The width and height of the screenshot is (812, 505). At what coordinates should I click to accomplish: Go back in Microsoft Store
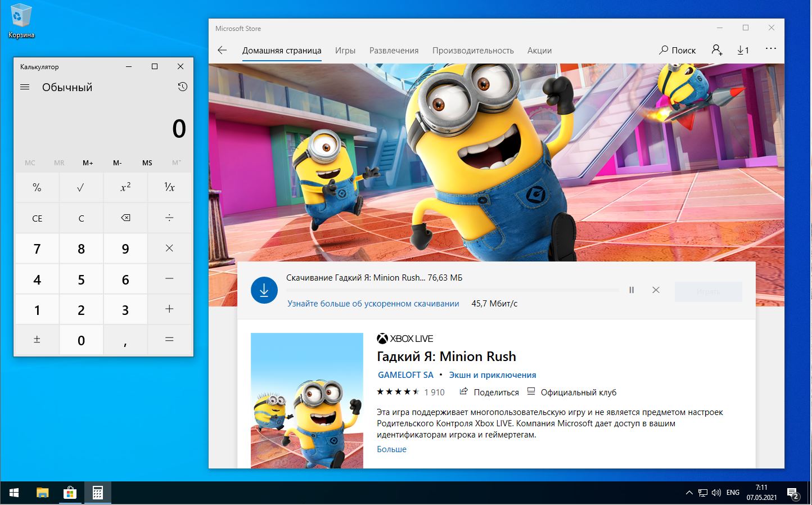[222, 50]
